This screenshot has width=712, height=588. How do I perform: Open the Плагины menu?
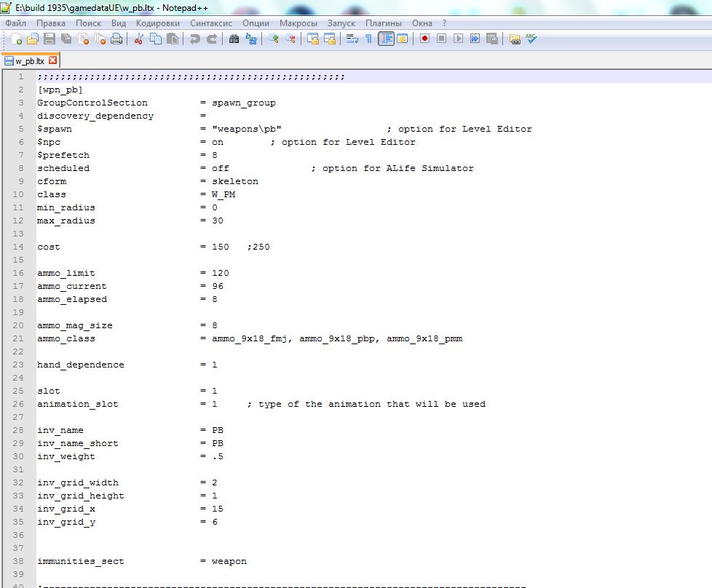pos(383,23)
